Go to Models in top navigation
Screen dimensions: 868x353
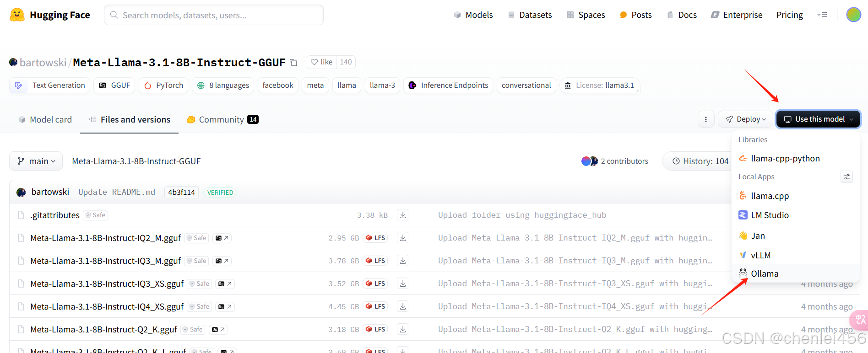click(x=473, y=15)
